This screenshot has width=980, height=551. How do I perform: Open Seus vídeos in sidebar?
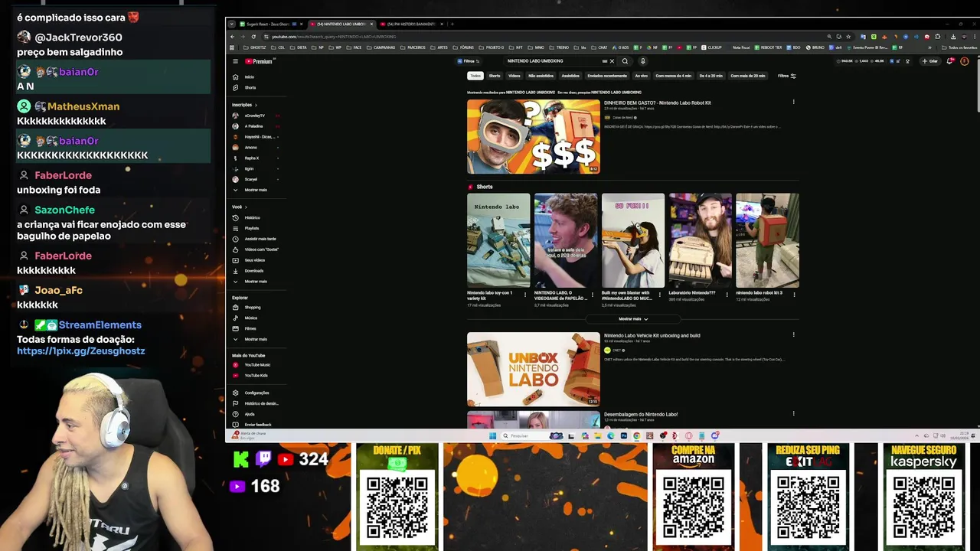tap(254, 260)
